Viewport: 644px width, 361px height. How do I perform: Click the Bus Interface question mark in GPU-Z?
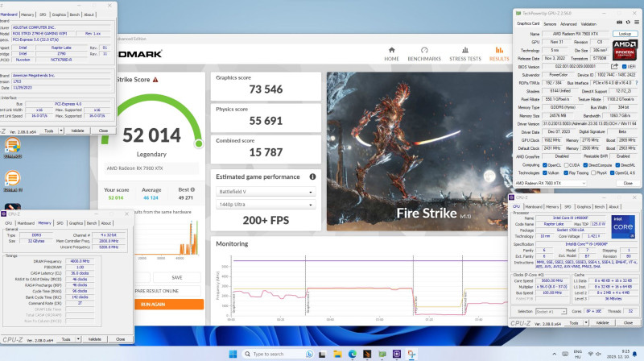pyautogui.click(x=637, y=83)
